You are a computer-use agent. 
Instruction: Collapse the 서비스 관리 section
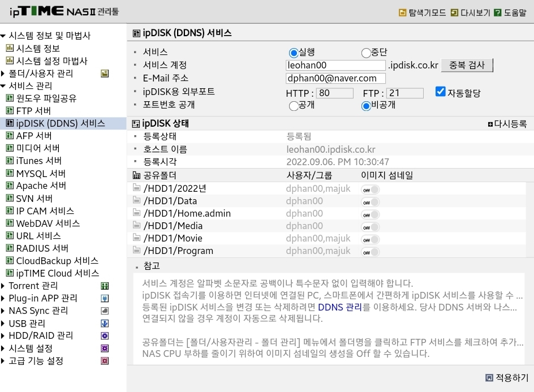(3, 86)
